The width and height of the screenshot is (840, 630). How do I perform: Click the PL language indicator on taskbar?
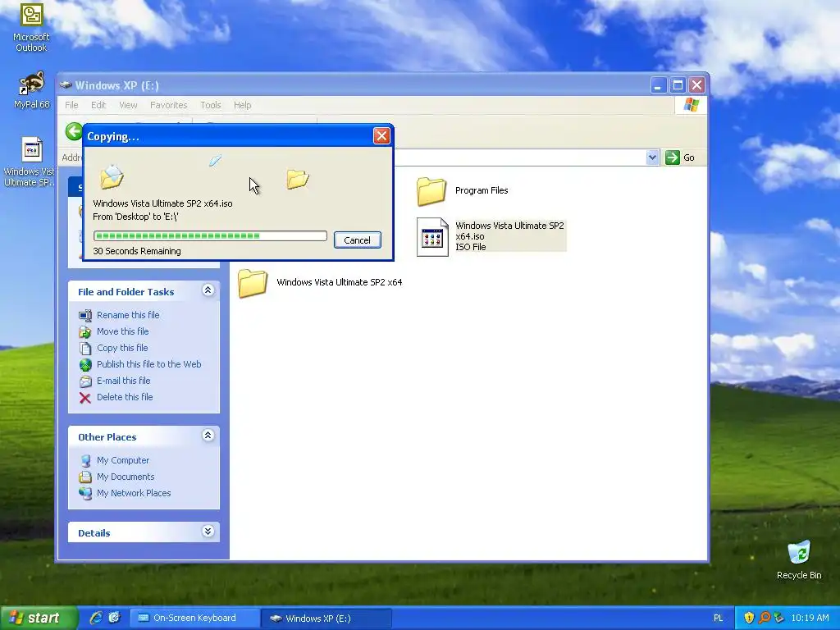[719, 619]
